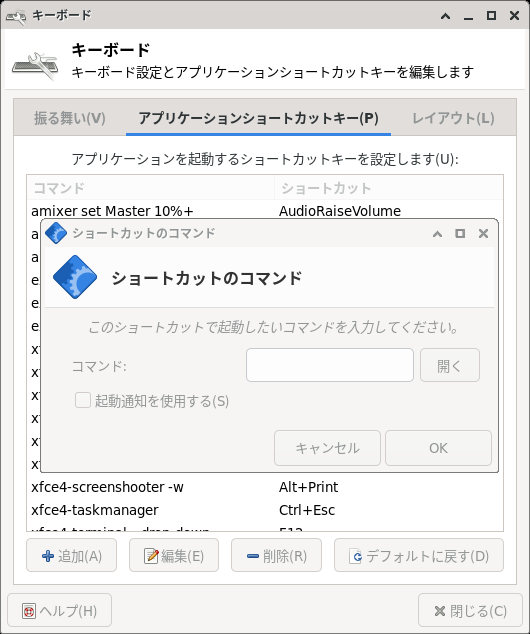Screen dimensions: 530x634
Task: Click the Alt+Print shortcut cell
Action: 308,487
